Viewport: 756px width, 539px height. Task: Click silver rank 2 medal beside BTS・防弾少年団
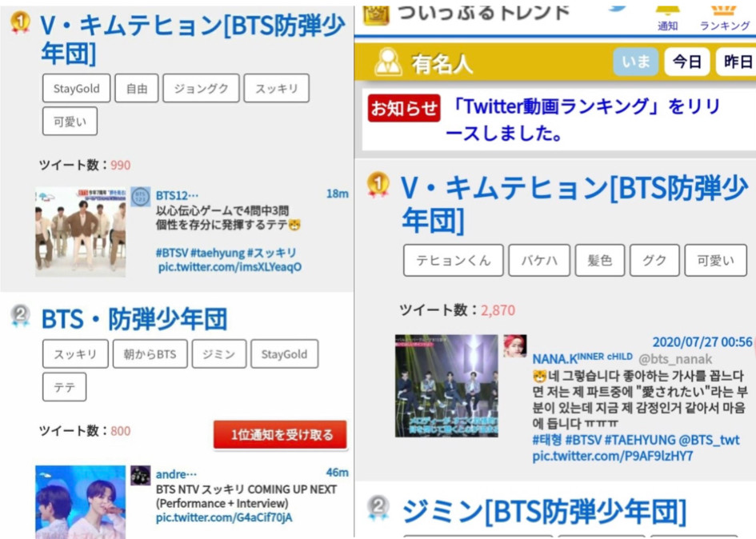(21, 316)
